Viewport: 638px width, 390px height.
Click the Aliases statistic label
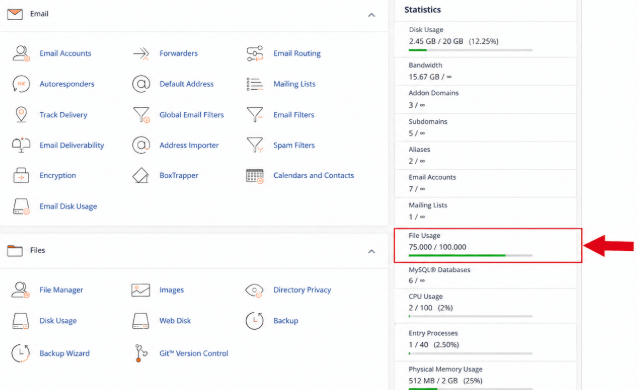(419, 149)
